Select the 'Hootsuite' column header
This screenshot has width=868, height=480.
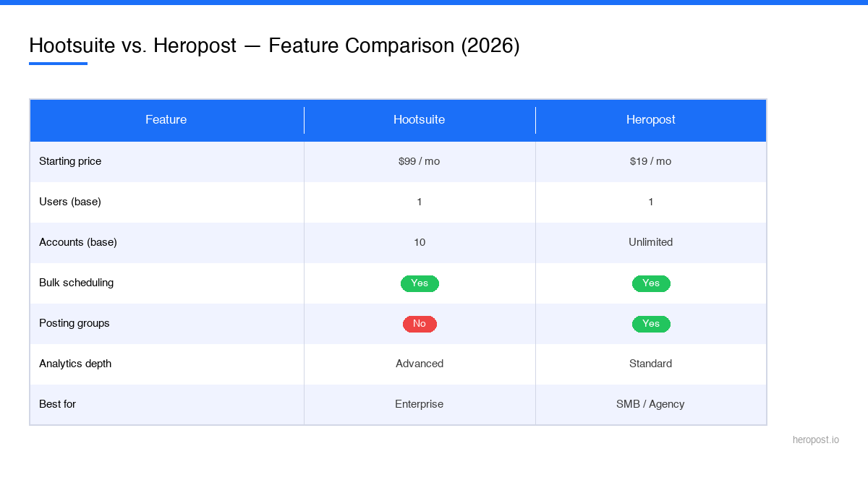[420, 120]
